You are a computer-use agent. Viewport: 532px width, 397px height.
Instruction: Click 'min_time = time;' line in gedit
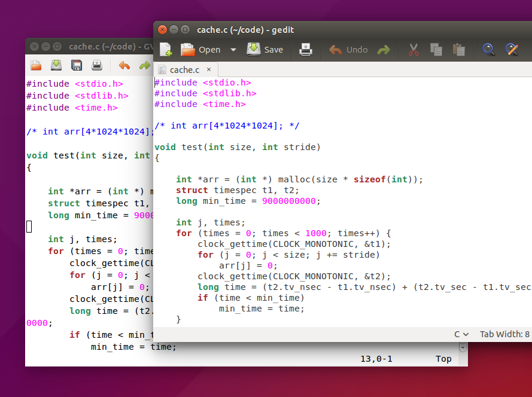(x=262, y=309)
